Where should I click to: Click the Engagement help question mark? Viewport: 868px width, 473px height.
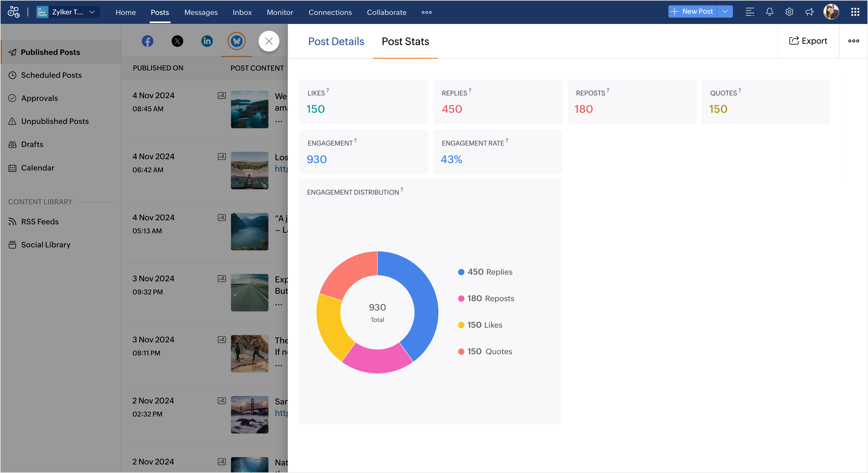(x=355, y=141)
